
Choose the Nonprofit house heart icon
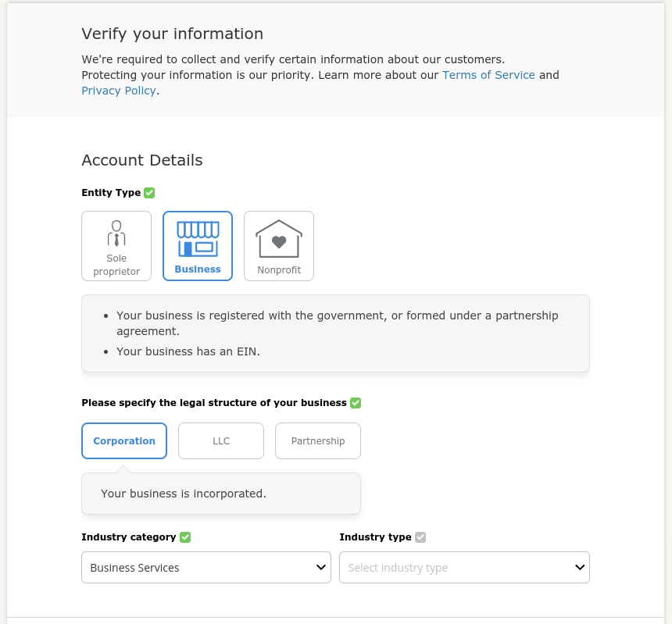pos(279,238)
